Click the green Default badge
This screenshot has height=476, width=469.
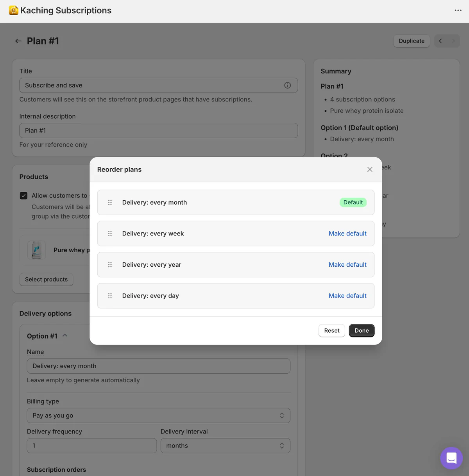[353, 202]
